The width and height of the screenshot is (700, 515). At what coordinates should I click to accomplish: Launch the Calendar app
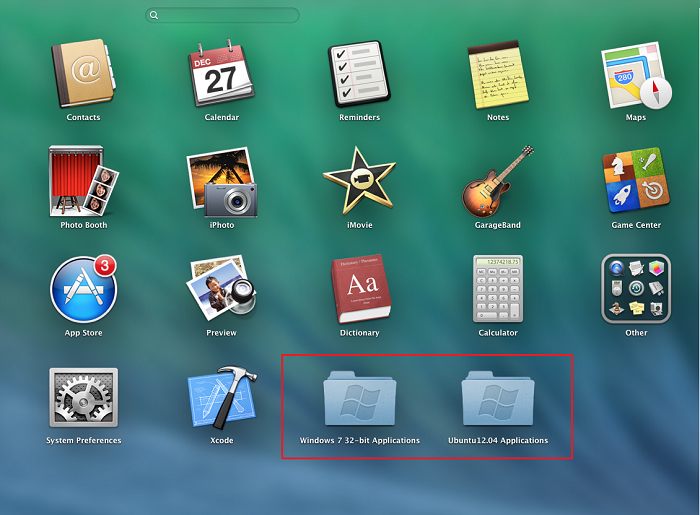coord(222,73)
